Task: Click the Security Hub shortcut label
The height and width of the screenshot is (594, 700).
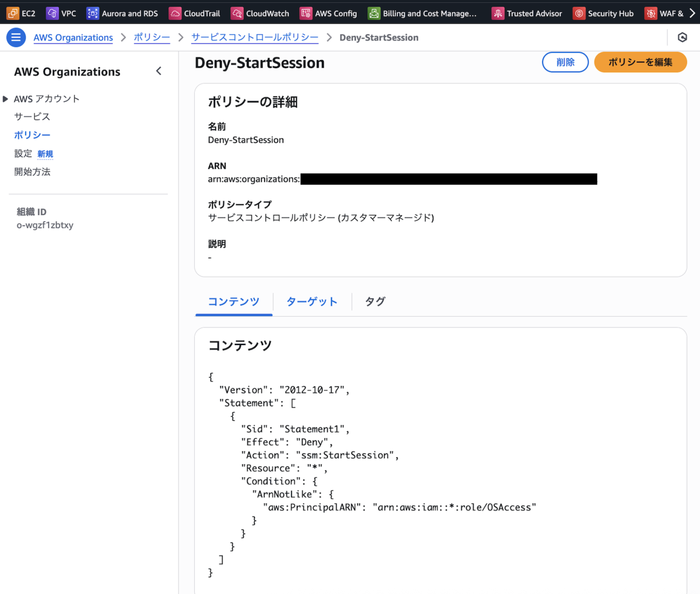Action: tap(611, 13)
